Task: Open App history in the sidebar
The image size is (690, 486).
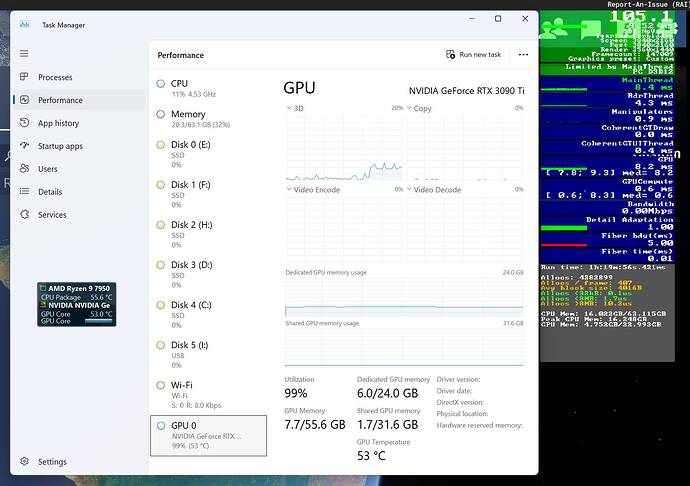Action: 58,123
